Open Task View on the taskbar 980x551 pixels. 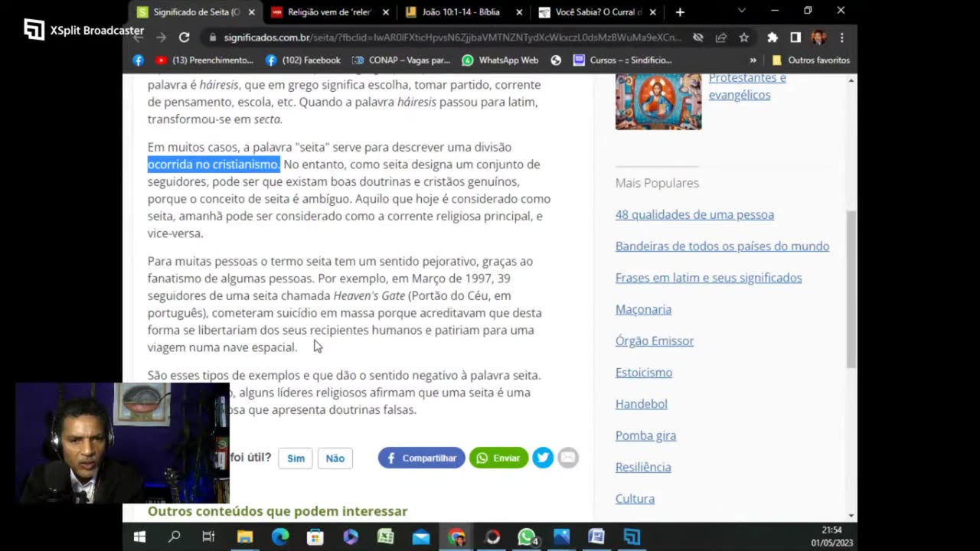tap(208, 536)
